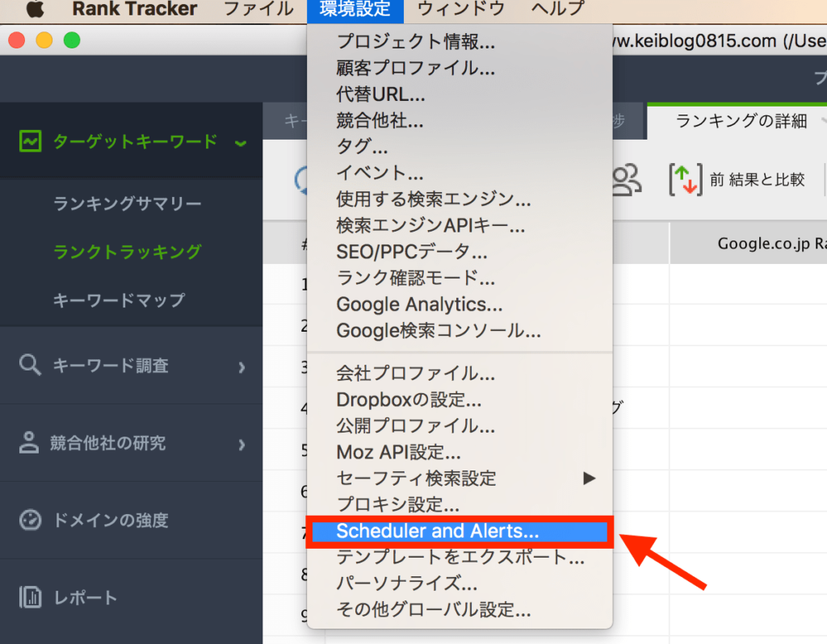Image resolution: width=827 pixels, height=644 pixels.
Task: Click the 前 結果と比較 button label
Action: pos(758,180)
